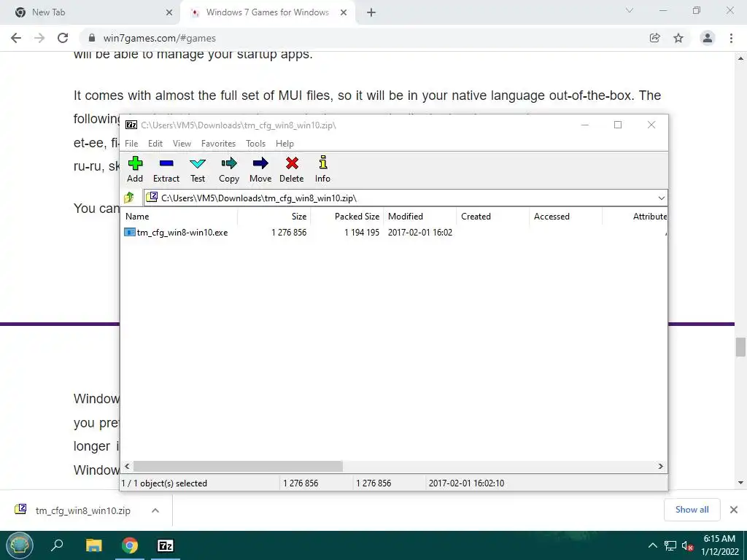Close the downloads bar
Viewport: 747px width, 560px height.
(x=734, y=510)
